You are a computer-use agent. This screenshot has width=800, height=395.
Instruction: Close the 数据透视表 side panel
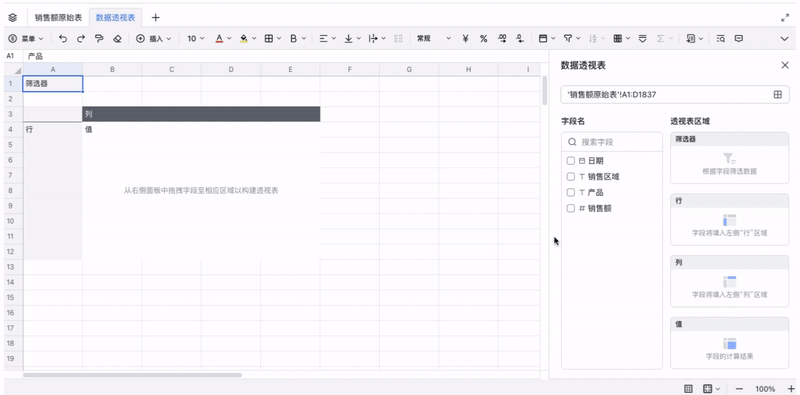(785, 65)
